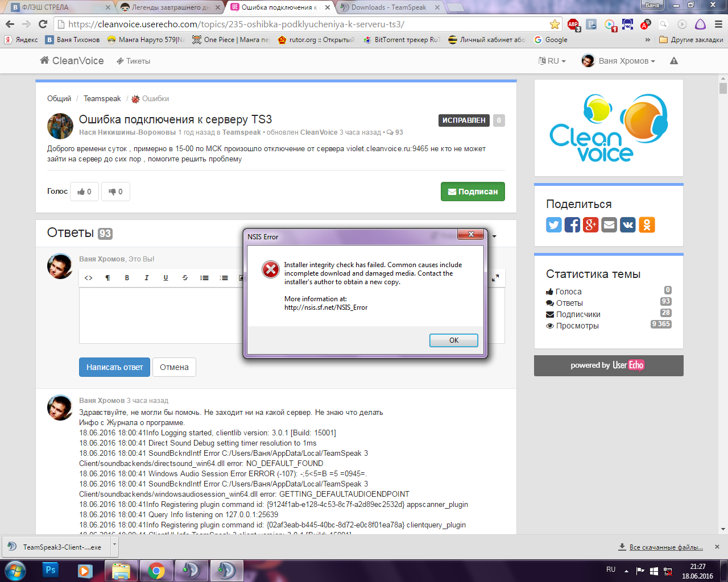Vote thumbs down on the topic
Image resolution: width=728 pixels, height=582 pixels.
point(115,192)
